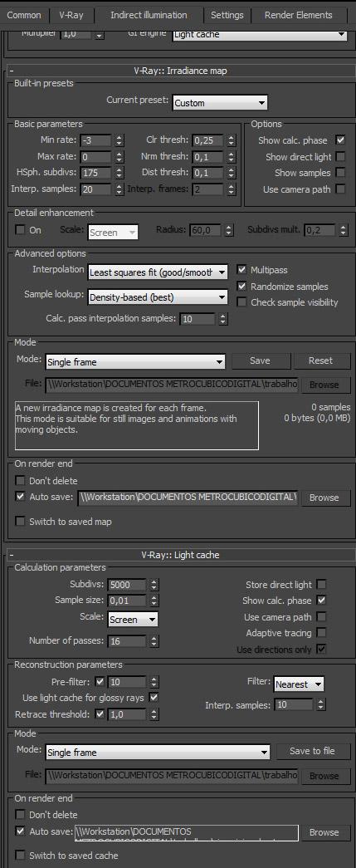Disable Show calc. phase in Irradiance Options
Screen dimensions: 356x868
click(340, 140)
